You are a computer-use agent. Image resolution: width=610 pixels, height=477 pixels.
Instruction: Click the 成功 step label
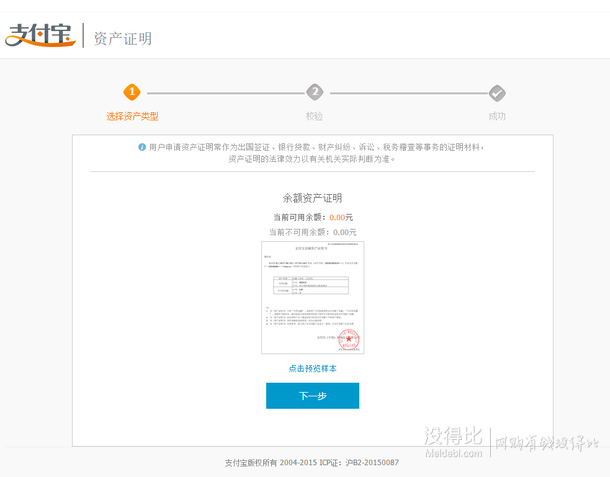pos(497,116)
